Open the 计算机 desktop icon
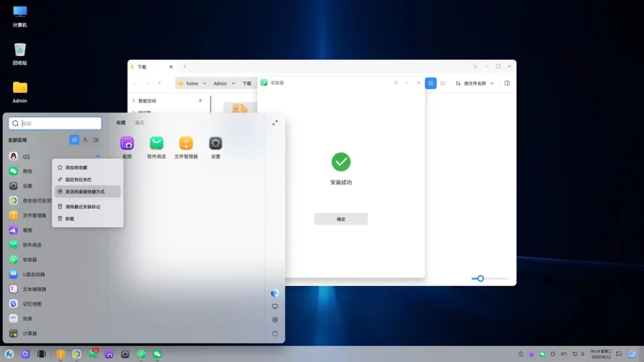 20,17
